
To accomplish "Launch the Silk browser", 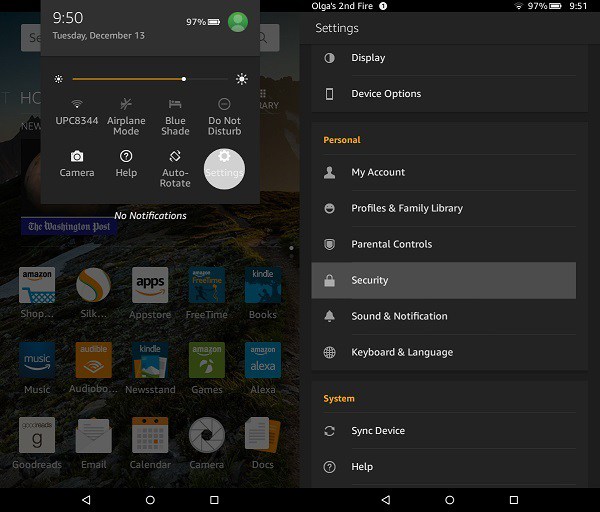I will point(93,293).
